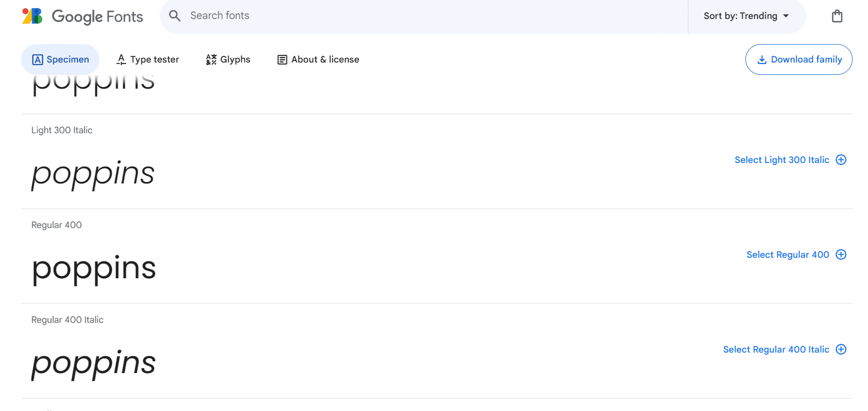Switch to the Specimen tab

click(x=61, y=59)
